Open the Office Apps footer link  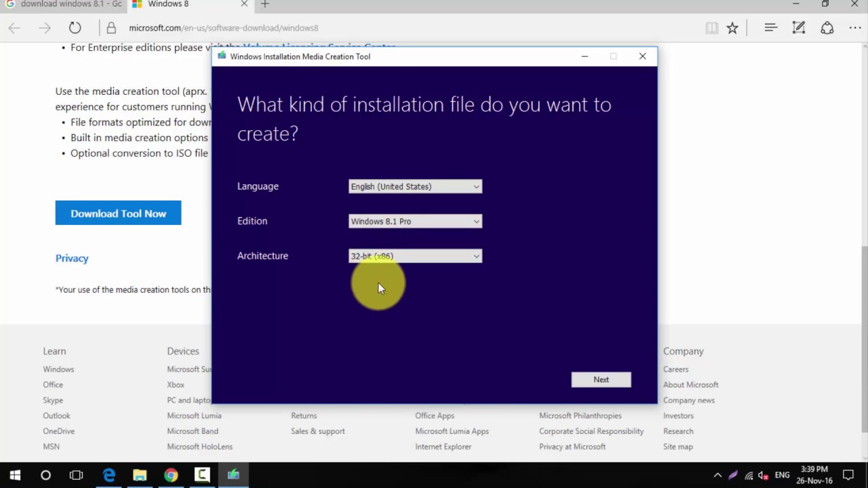(435, 415)
